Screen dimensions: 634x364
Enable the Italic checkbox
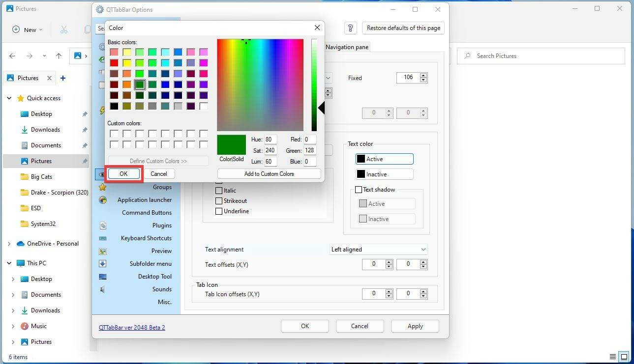point(219,191)
